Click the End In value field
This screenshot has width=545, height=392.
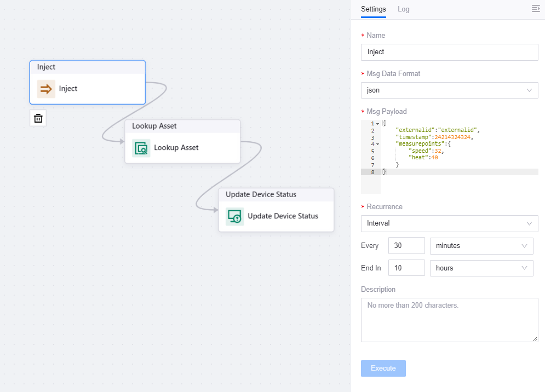[406, 268]
